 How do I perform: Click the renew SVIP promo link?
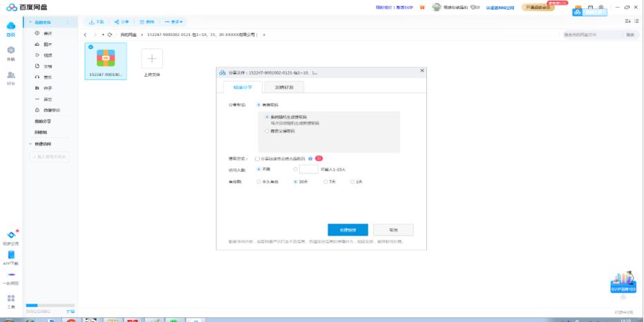pos(395,8)
